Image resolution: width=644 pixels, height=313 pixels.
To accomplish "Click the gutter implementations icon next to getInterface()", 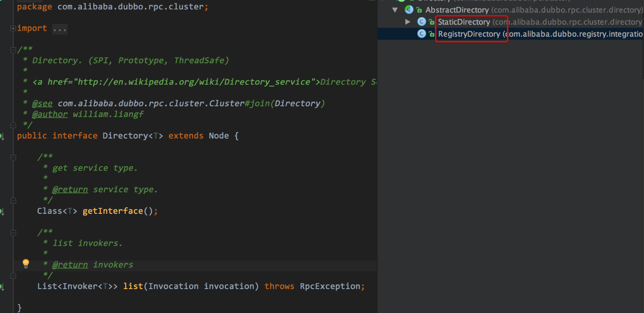I will pos(2,212).
